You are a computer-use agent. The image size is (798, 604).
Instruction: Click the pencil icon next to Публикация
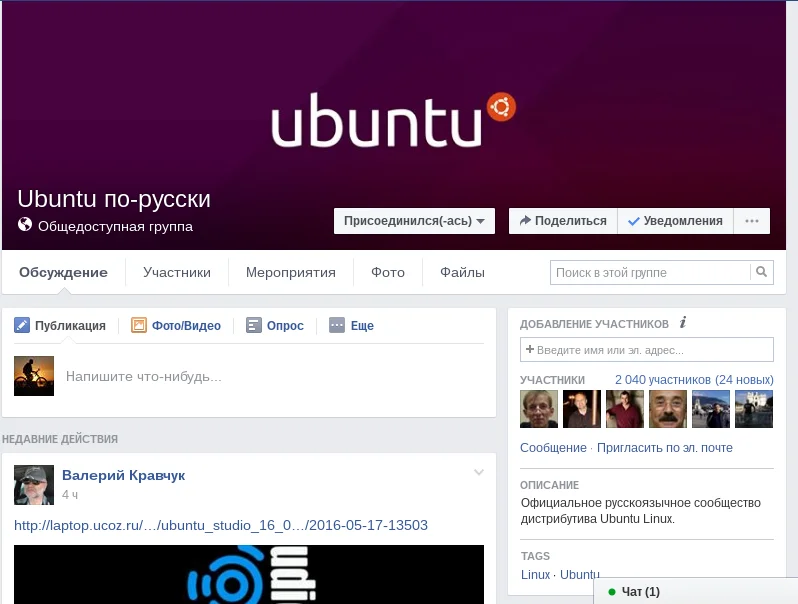pyautogui.click(x=22, y=325)
